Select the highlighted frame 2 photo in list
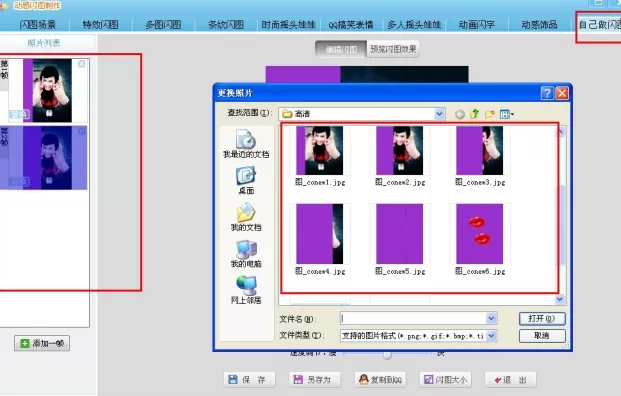This screenshot has height=396, width=621. point(48,158)
